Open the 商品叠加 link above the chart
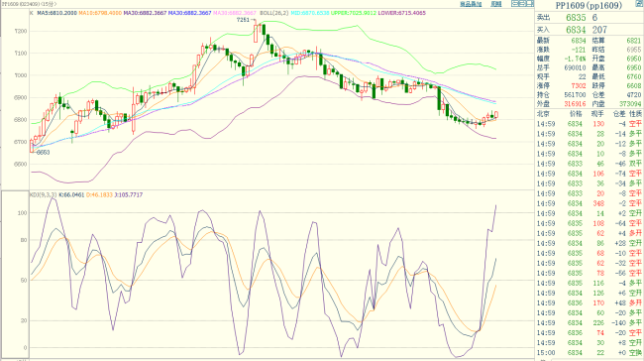Image resolution: width=644 pixels, height=361 pixels. point(471,4)
